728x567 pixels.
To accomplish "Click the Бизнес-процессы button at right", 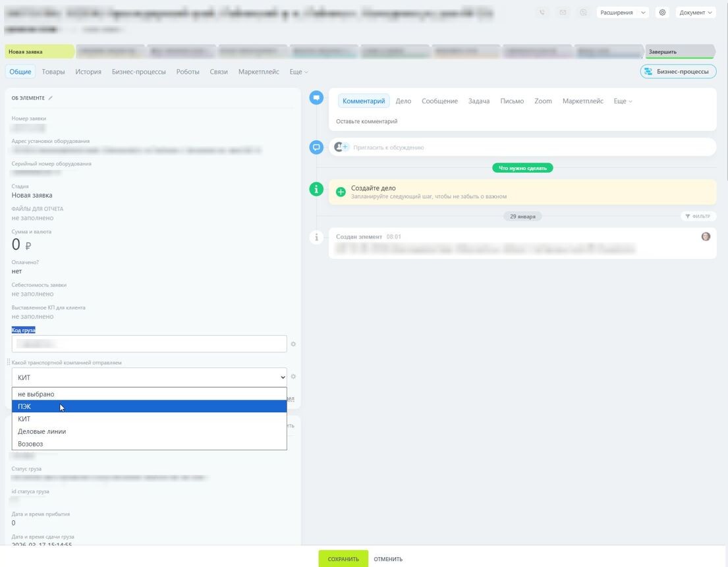I will (677, 72).
